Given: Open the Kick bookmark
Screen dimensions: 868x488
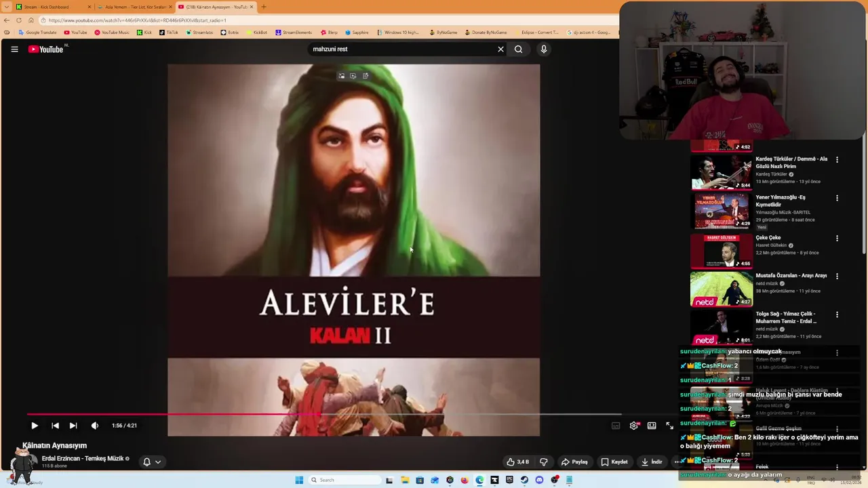Looking at the screenshot, I should click(x=144, y=33).
